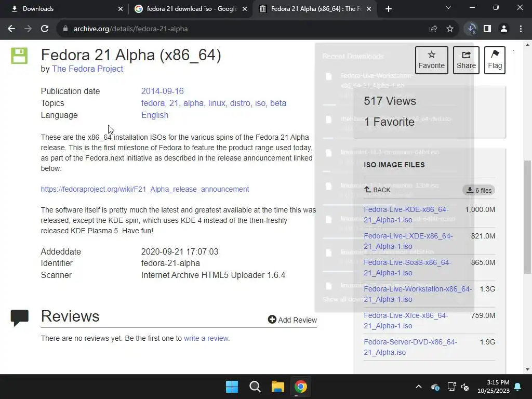Toggle the Chrome side panel icon
Screen dimensions: 532x399
pyautogui.click(x=487, y=29)
